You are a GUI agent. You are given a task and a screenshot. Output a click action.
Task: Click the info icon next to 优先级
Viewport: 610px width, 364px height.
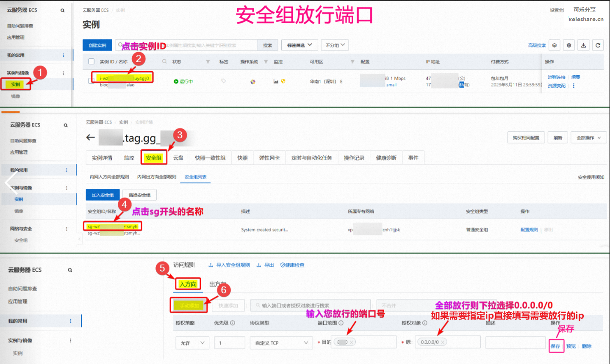coord(233,323)
